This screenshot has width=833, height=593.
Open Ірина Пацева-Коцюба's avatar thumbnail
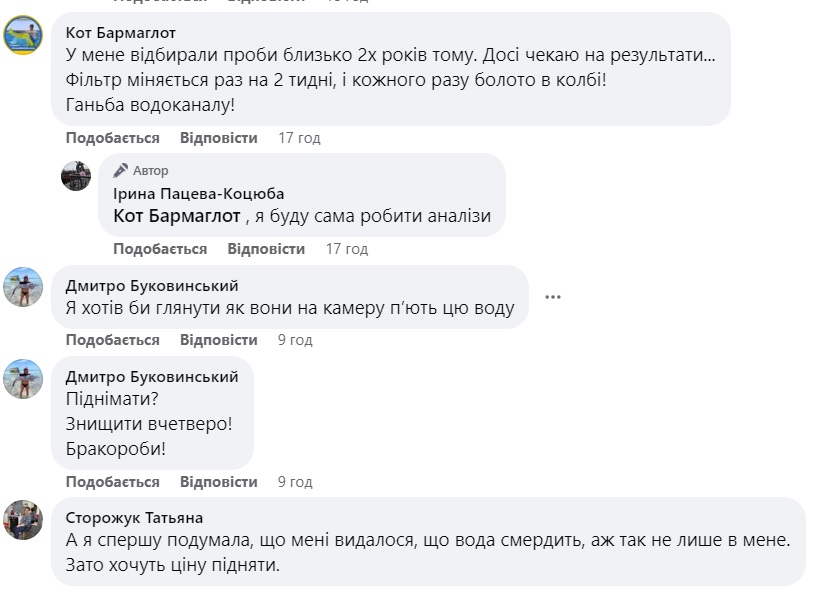pos(76,176)
